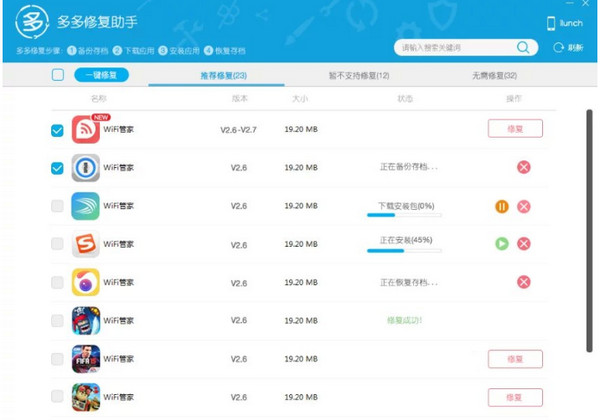Click 修复 in the last row
Screen dimensions: 601x420
click(515, 397)
